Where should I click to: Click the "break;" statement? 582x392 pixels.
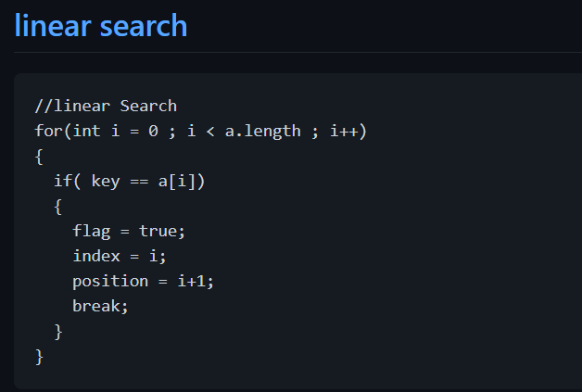coord(100,306)
